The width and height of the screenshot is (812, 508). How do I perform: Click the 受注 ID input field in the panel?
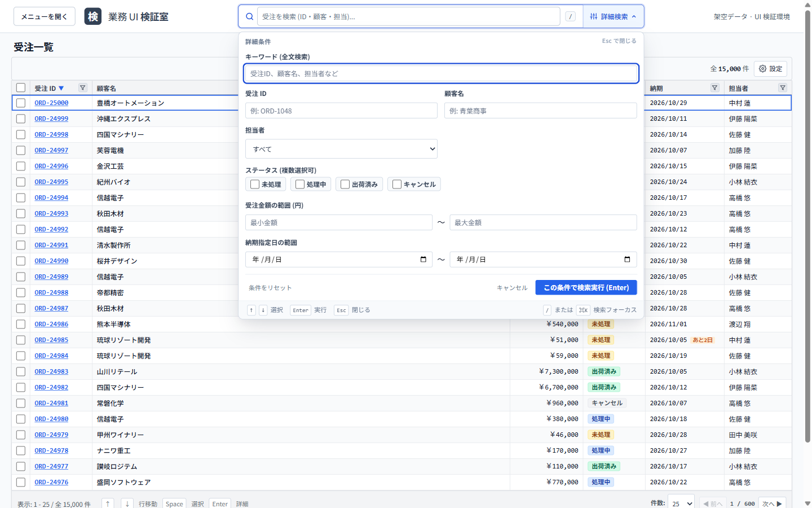[341, 111]
